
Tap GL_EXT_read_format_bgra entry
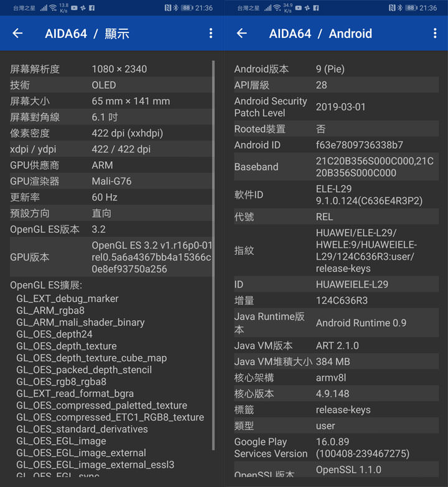75,394
